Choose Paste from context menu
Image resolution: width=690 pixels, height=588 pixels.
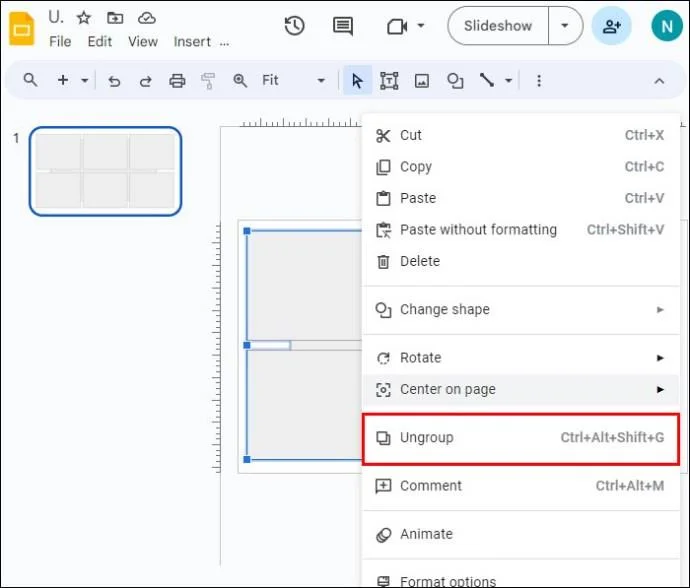click(x=521, y=198)
